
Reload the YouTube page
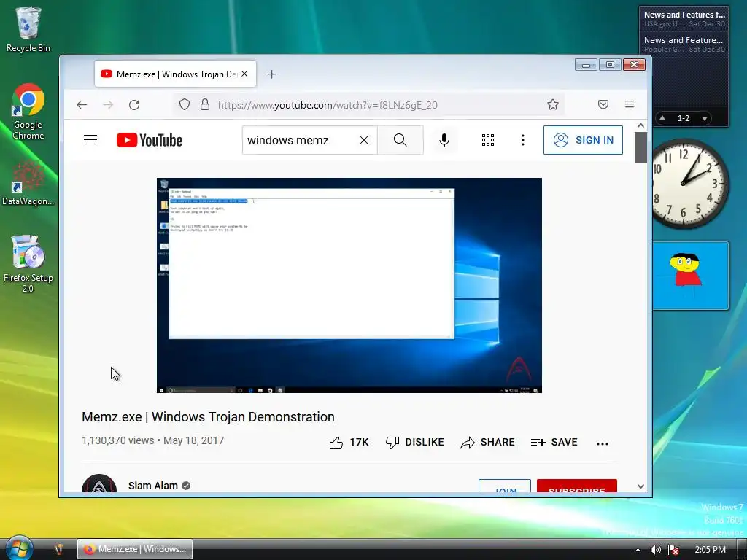[134, 105]
